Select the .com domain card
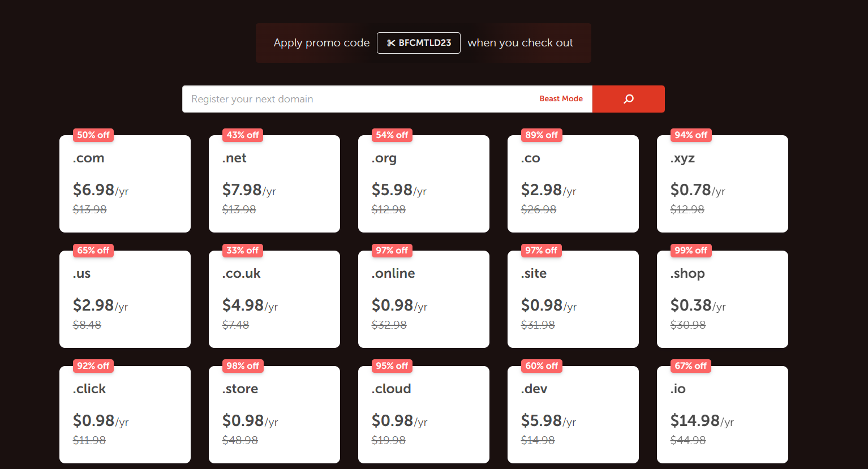This screenshot has width=868, height=469. point(125,184)
